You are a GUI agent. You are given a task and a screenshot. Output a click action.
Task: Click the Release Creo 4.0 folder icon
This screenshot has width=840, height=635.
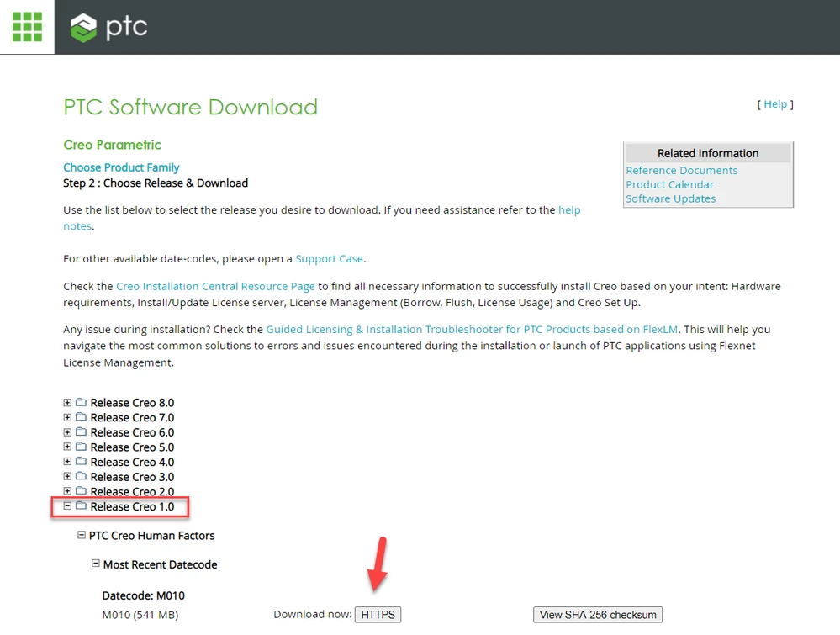[x=81, y=461]
